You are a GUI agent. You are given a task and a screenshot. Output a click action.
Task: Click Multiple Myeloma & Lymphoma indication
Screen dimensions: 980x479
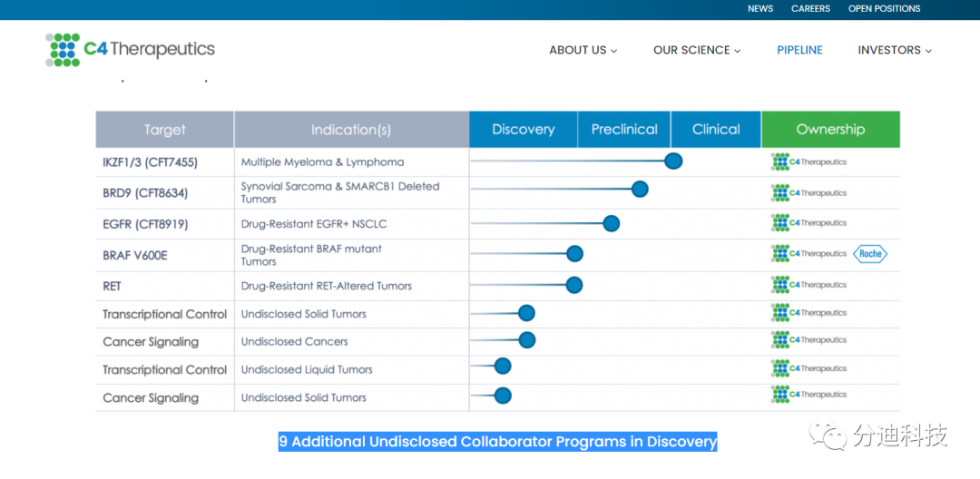(322, 162)
